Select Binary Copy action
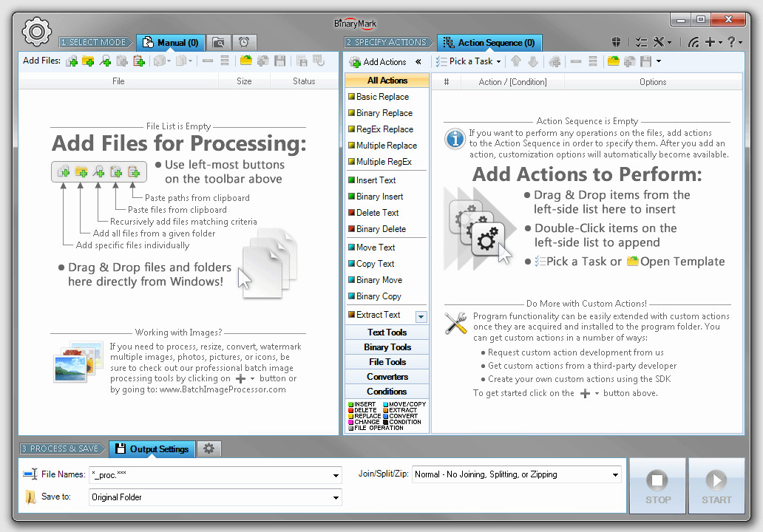Image resolution: width=763 pixels, height=532 pixels. 375,296
